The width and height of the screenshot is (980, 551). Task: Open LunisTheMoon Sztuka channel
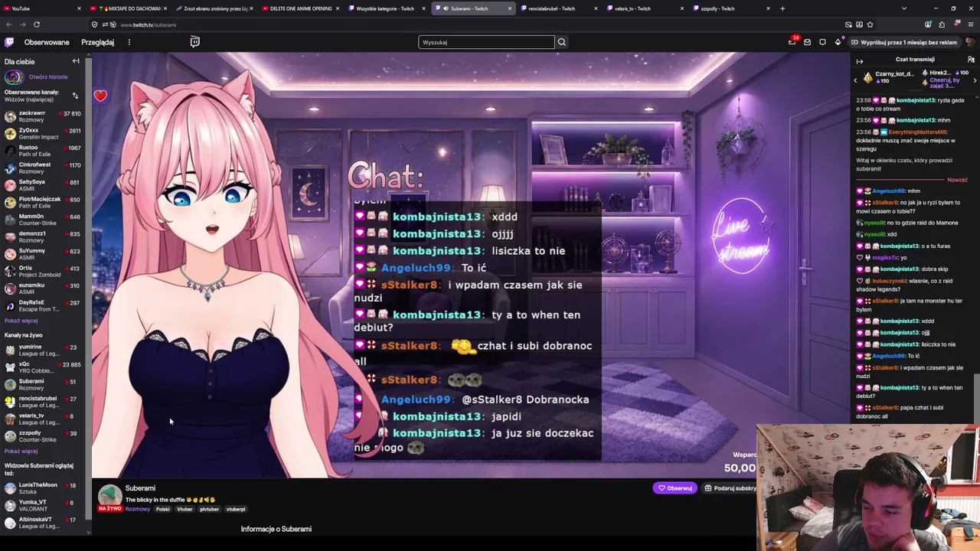point(42,488)
